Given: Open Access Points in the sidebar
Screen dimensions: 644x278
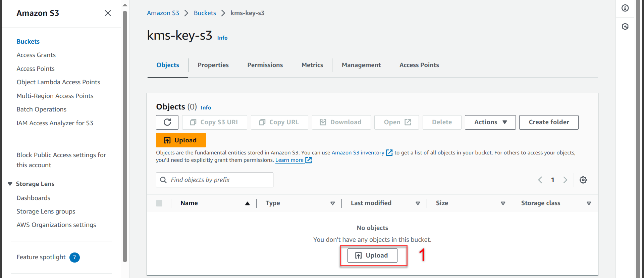Looking at the screenshot, I should tap(36, 69).
